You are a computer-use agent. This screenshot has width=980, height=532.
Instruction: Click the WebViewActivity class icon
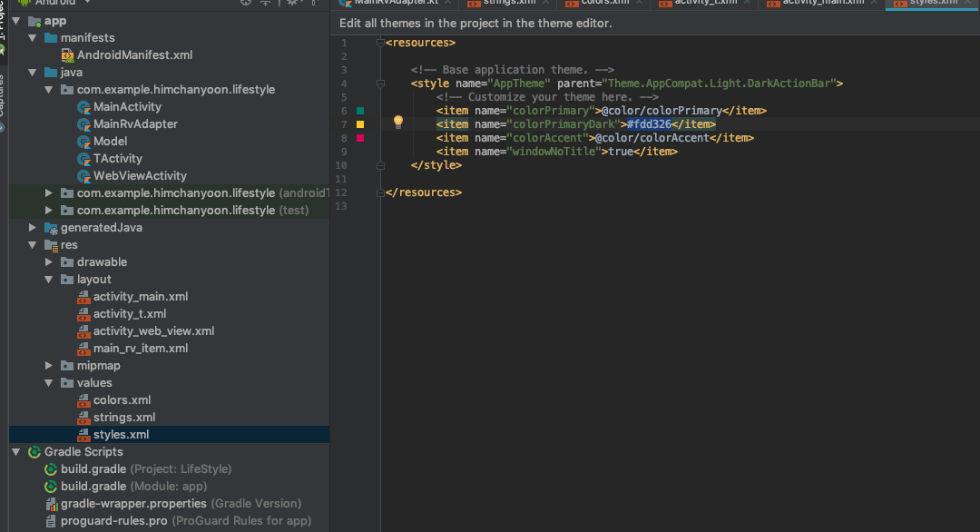83,175
